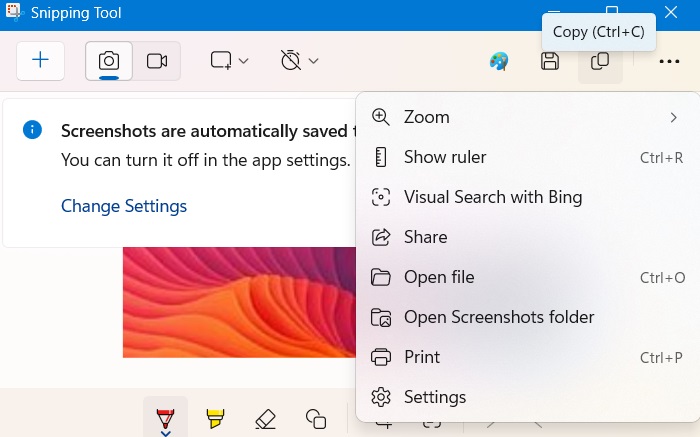Select the Eraser tool
Viewport: 700px width, 437px height.
(265, 420)
